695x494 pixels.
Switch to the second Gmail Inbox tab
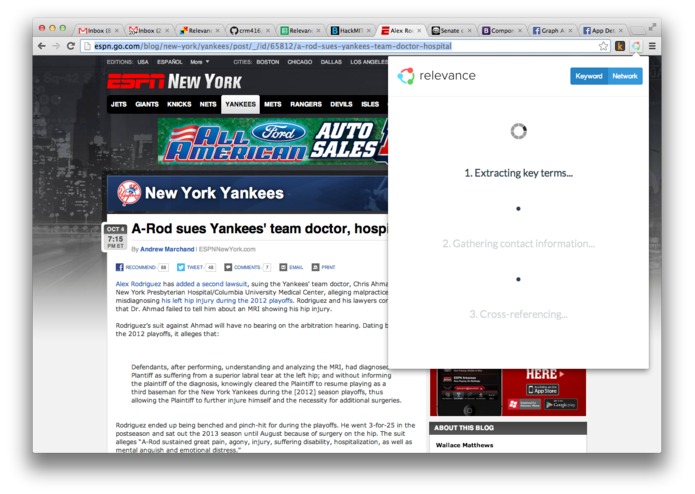click(149, 31)
